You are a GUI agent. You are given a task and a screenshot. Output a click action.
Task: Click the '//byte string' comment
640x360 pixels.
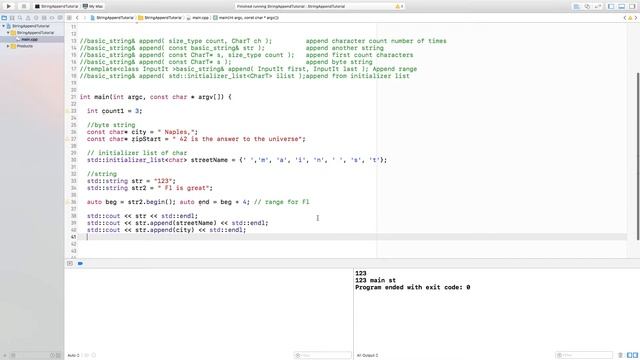[111, 125]
